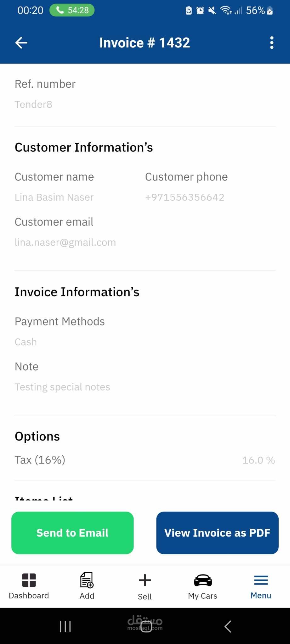Viewport: 290px width, 644px height.
Task: Tap the Testing special notes field
Action: point(62,387)
